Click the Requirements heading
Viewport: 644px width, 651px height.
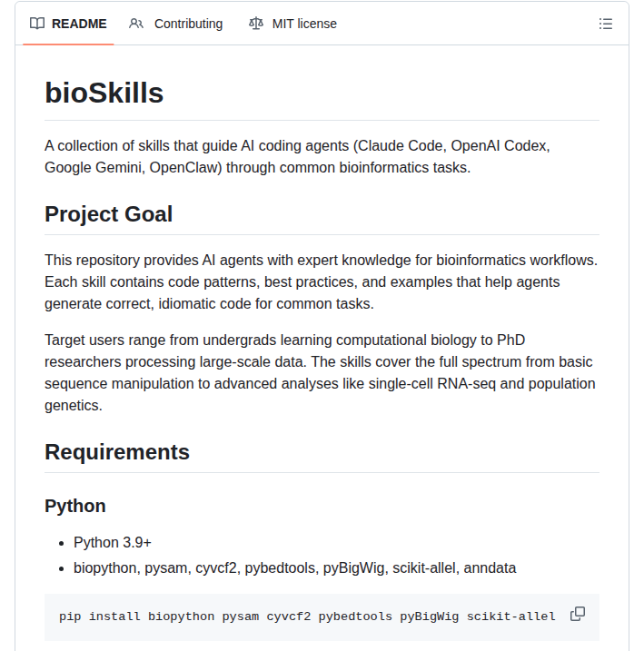[x=117, y=452]
